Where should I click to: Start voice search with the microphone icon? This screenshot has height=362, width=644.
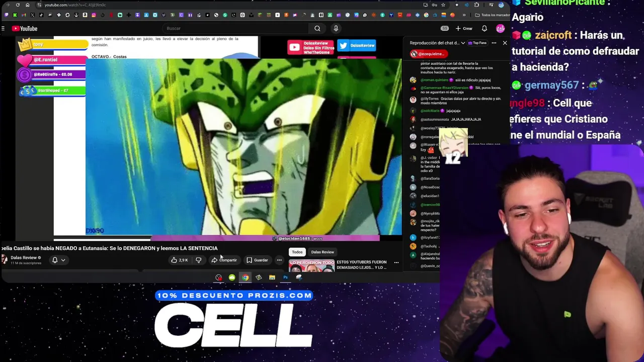pyautogui.click(x=336, y=29)
